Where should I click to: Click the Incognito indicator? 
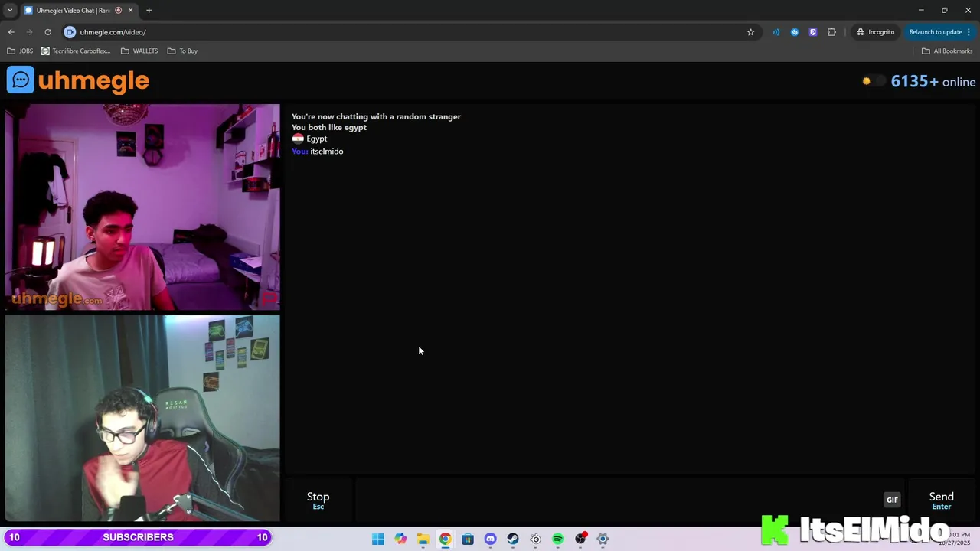[x=876, y=32]
